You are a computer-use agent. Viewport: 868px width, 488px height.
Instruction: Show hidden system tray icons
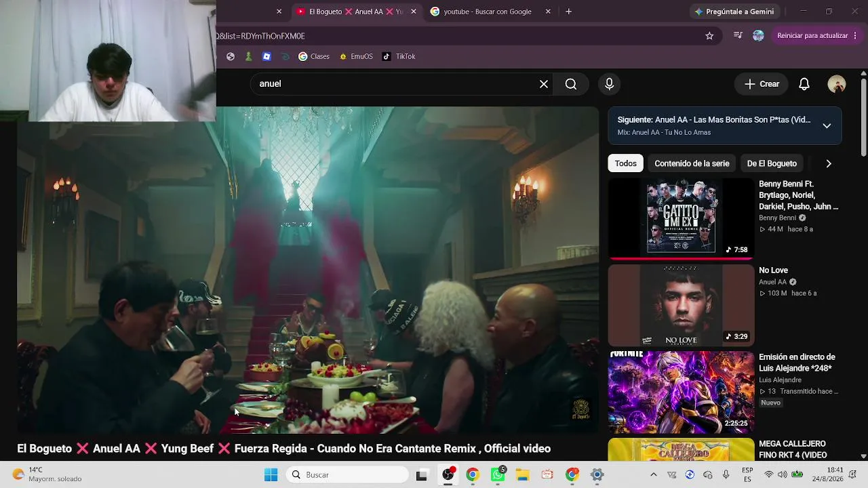[x=653, y=474]
